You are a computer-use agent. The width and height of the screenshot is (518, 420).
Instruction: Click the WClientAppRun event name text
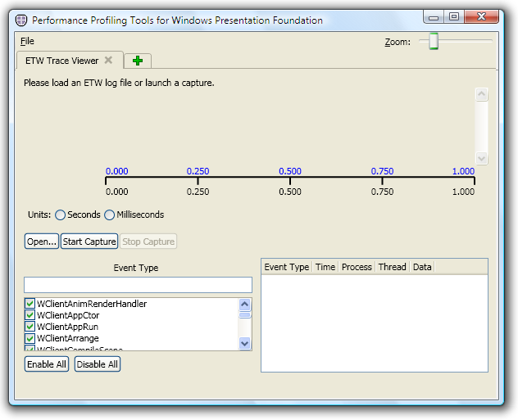[68, 327]
